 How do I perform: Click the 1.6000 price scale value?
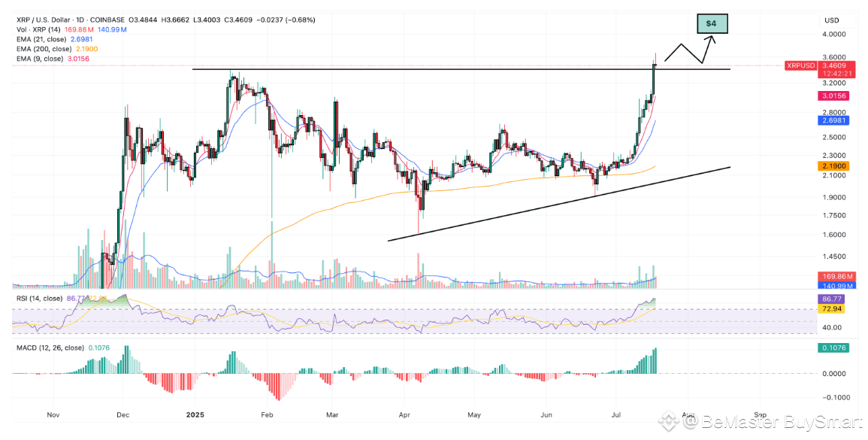tap(835, 235)
